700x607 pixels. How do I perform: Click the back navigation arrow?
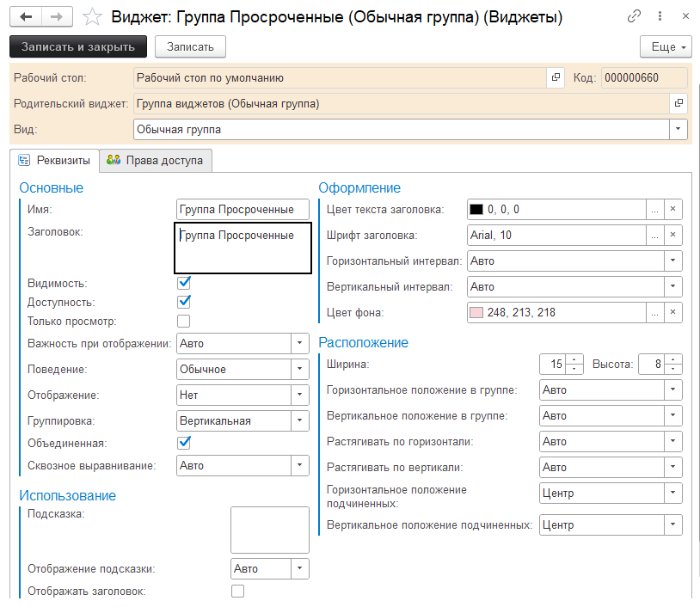pos(26,15)
